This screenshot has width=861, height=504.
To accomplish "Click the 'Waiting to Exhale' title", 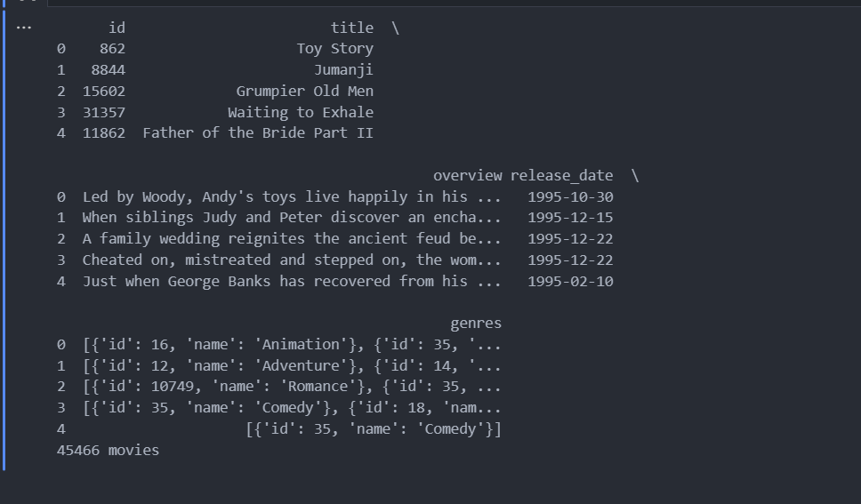I will pos(301,113).
